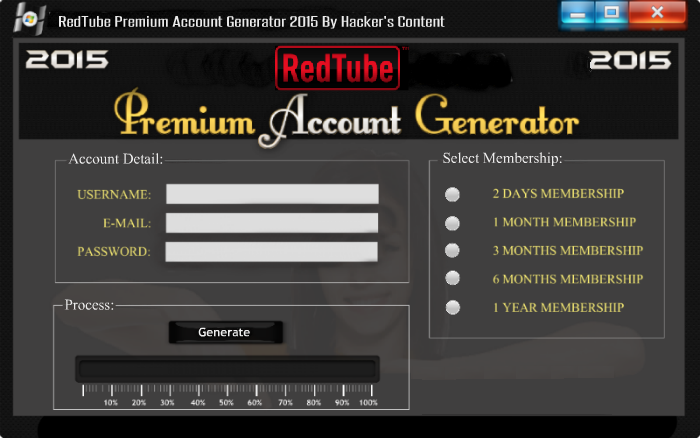
Task: Click the '100%' progress scale label
Action: [x=368, y=402]
